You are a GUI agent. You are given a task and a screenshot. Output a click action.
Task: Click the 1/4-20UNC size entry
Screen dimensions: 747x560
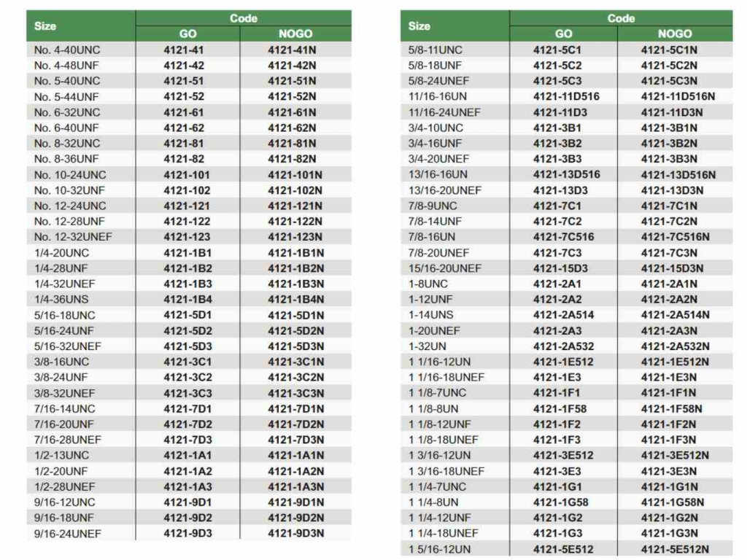click(61, 253)
